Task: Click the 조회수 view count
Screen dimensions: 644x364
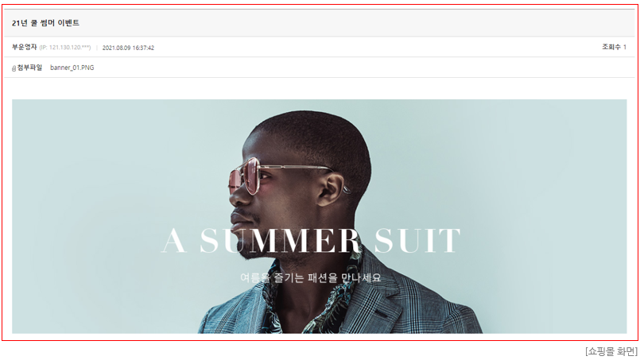Action: (x=614, y=47)
